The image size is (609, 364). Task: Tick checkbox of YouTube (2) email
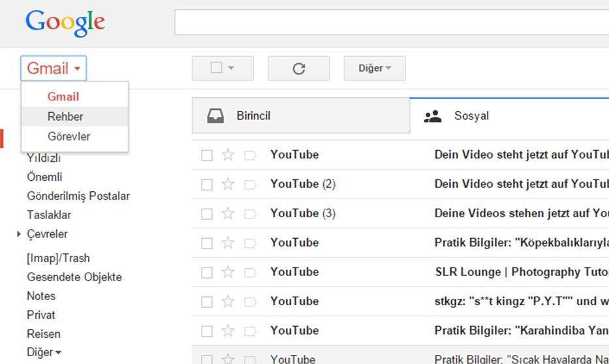(207, 185)
